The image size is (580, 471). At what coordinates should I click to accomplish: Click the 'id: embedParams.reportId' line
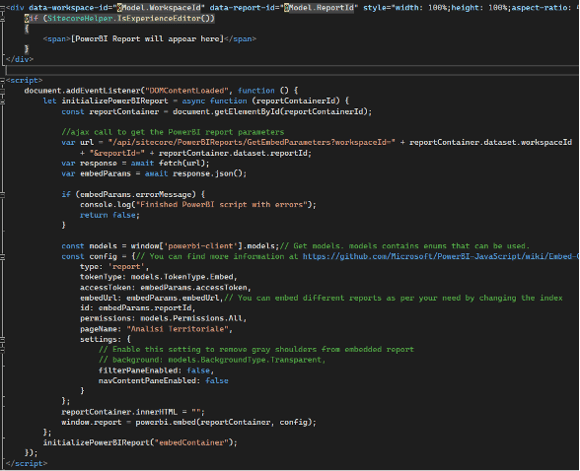click(138, 308)
